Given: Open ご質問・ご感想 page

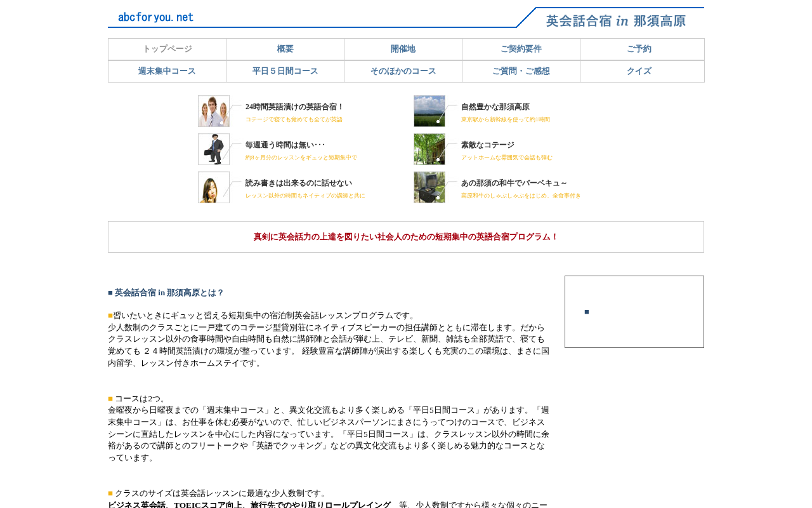Looking at the screenshot, I should point(521,71).
